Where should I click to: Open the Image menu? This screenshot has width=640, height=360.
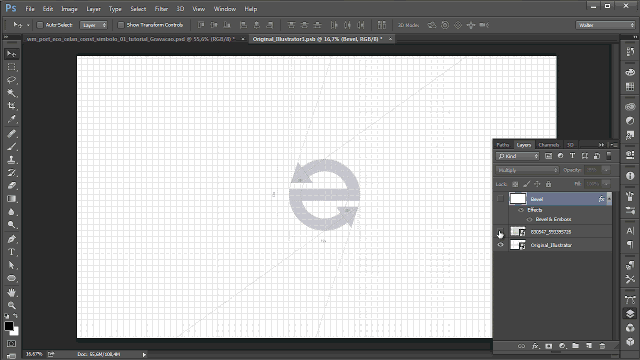click(69, 9)
